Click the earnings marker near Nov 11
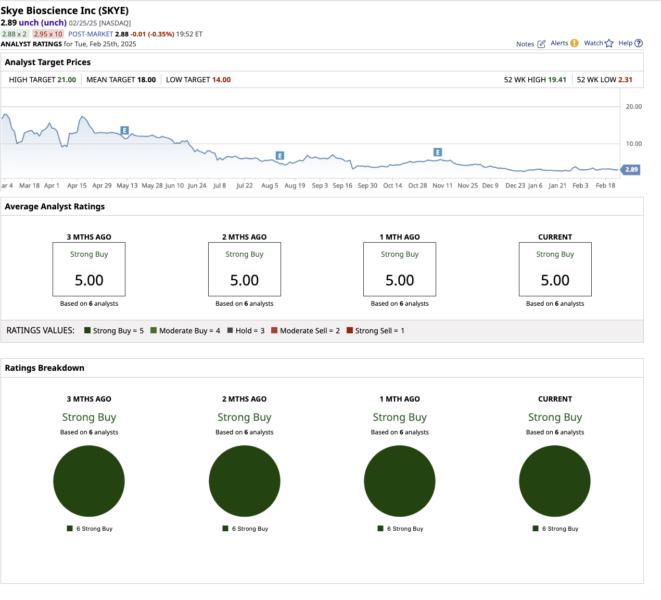Image resolution: width=661 pixels, height=600 pixels. tap(438, 152)
